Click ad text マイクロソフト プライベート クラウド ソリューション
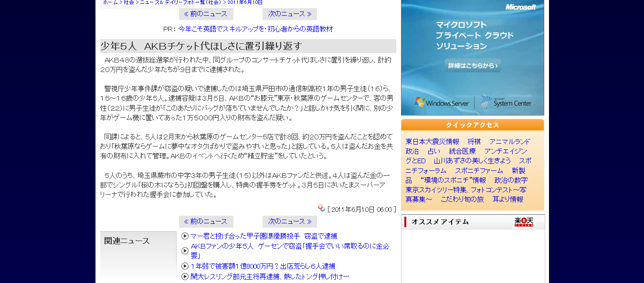Viewport: 644px width, 283px height. (x=475, y=35)
